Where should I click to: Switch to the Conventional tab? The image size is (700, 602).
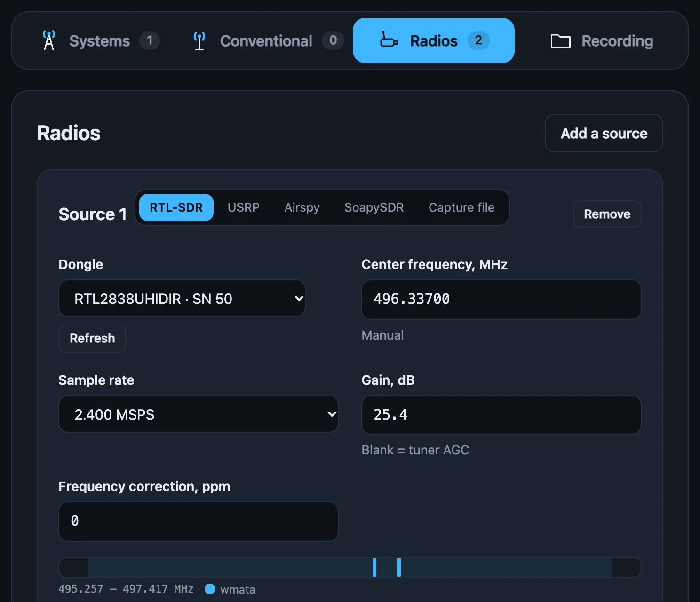point(268,41)
